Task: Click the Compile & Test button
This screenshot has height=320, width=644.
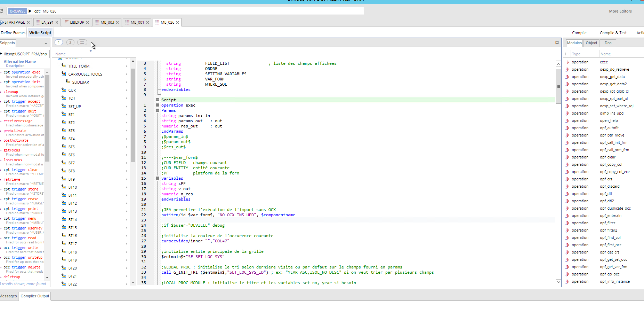Action: [613, 32]
